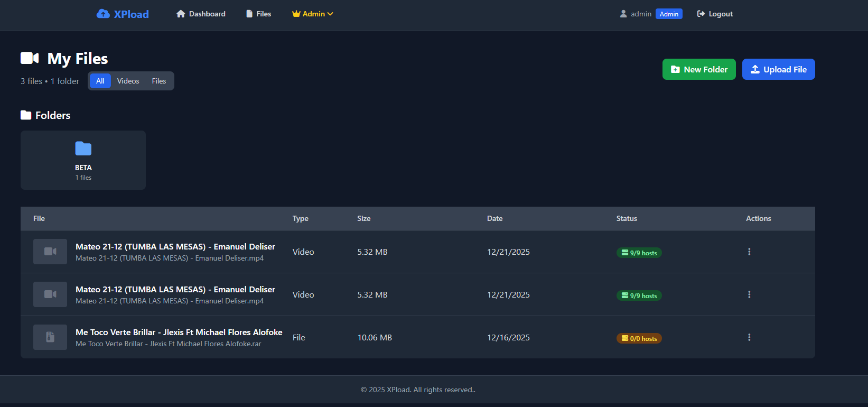
Task: Expand the Admin dropdown menu
Action: coord(313,14)
